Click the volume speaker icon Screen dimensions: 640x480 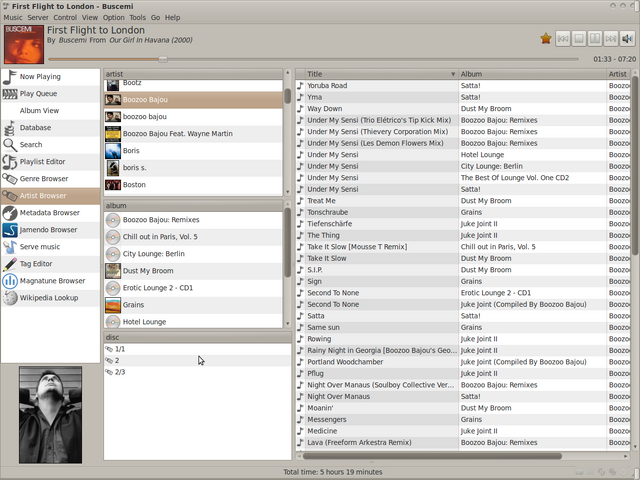point(627,39)
